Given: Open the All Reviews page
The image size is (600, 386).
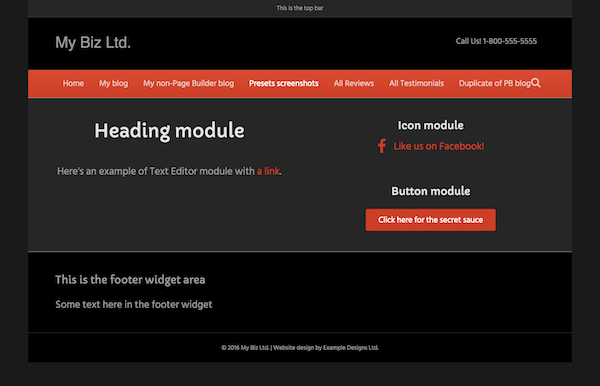Looking at the screenshot, I should 354,83.
